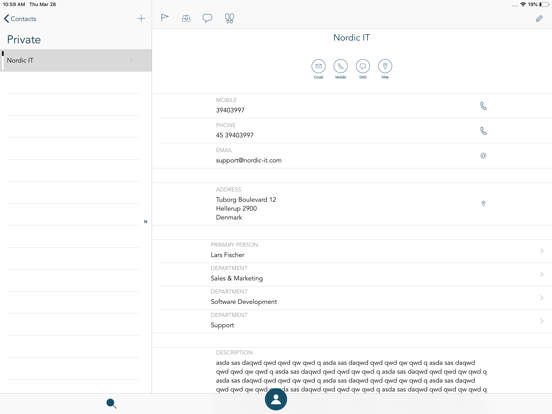Tap the Private list heading

pos(24,39)
